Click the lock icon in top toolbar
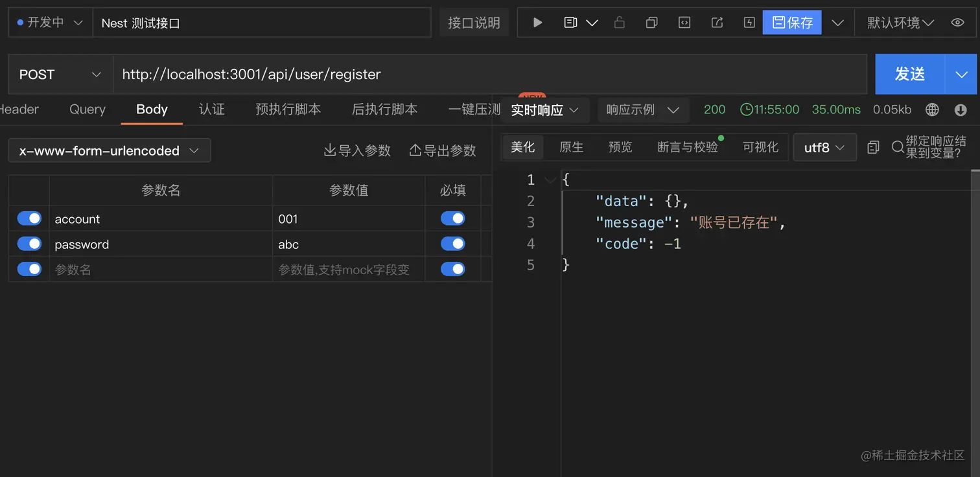The image size is (980, 477). coord(619,23)
